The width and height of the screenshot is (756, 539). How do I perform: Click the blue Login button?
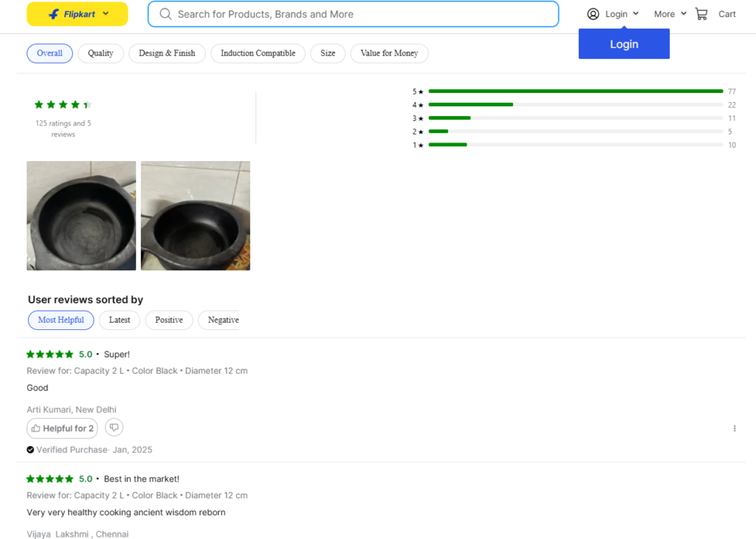[624, 44]
